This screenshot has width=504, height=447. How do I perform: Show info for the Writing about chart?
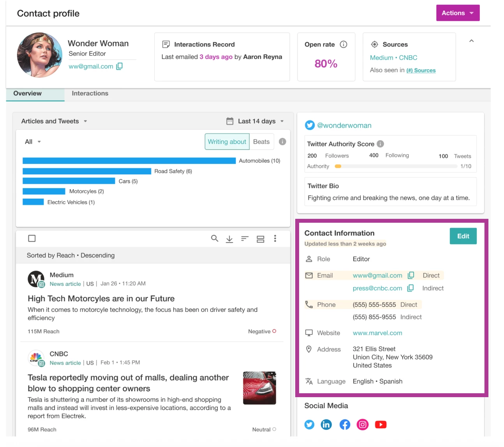[x=283, y=142]
